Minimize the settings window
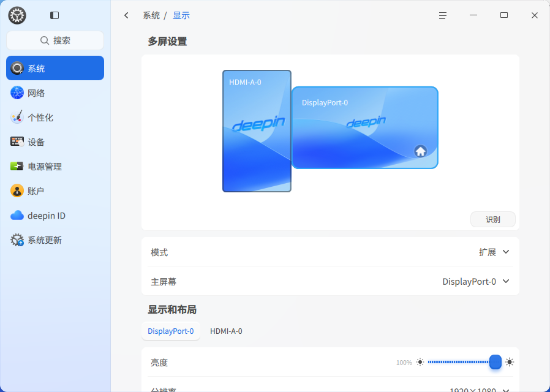This screenshot has width=550, height=392. point(473,15)
